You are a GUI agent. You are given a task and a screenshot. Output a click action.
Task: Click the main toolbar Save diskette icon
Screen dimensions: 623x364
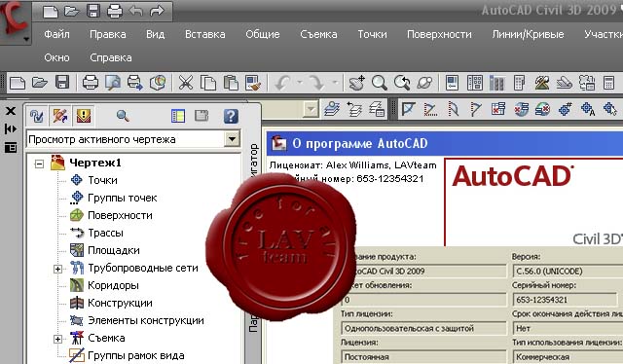click(x=62, y=83)
